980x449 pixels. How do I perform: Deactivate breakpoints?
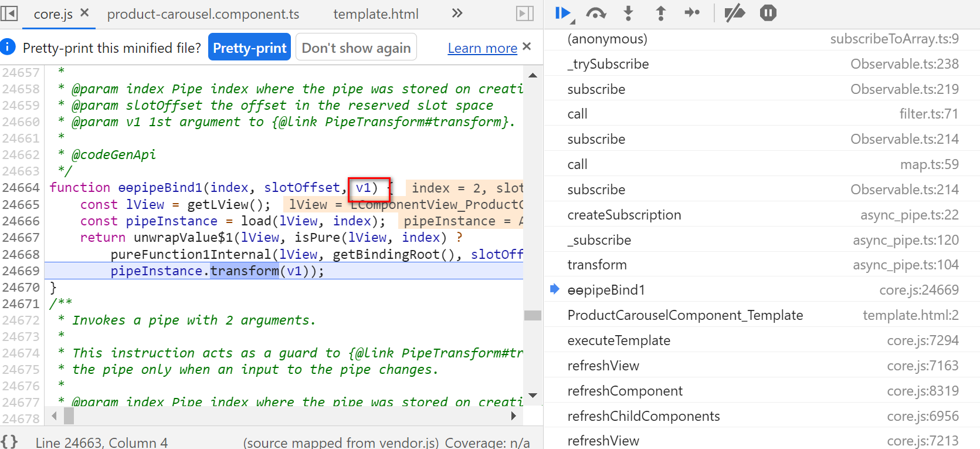click(734, 13)
